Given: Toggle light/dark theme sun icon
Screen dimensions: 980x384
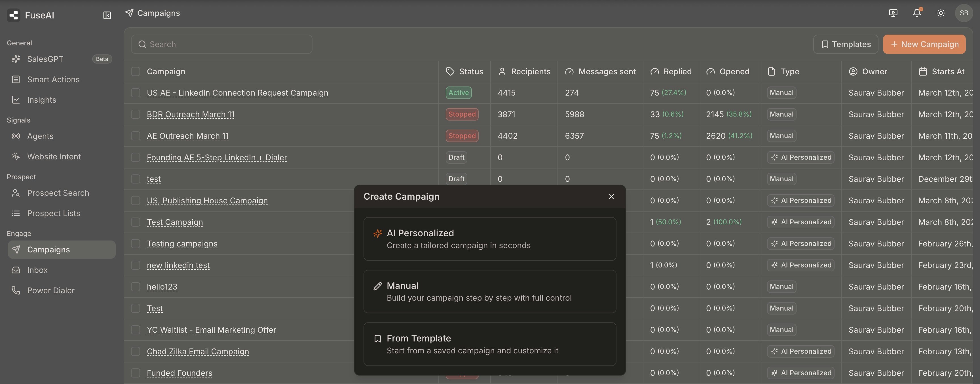Looking at the screenshot, I should 940,13.
